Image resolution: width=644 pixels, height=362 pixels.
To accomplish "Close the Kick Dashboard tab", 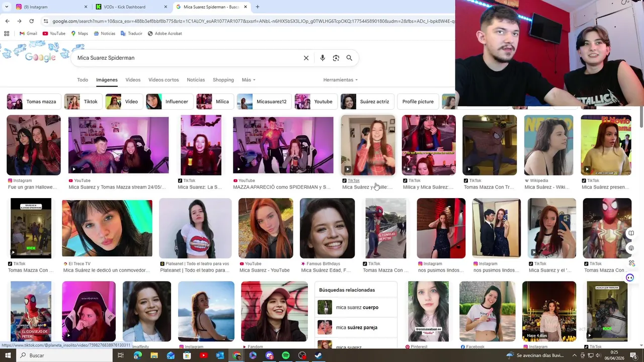I will [x=166, y=7].
